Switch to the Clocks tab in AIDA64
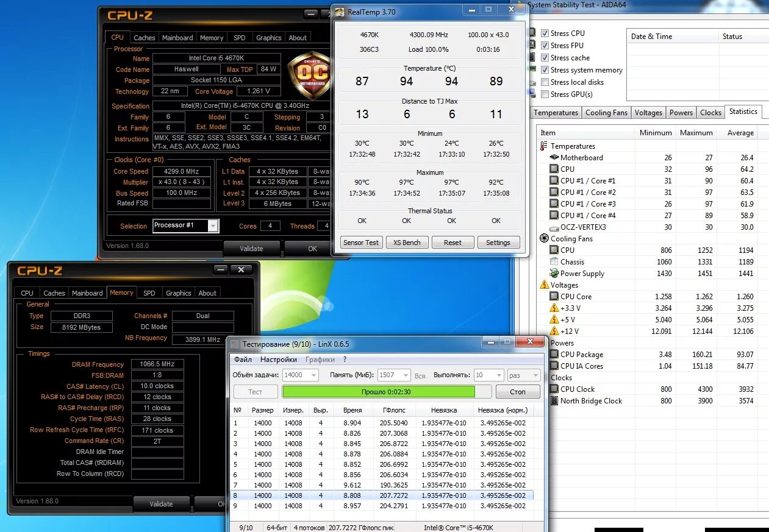The image size is (769, 532). click(710, 113)
